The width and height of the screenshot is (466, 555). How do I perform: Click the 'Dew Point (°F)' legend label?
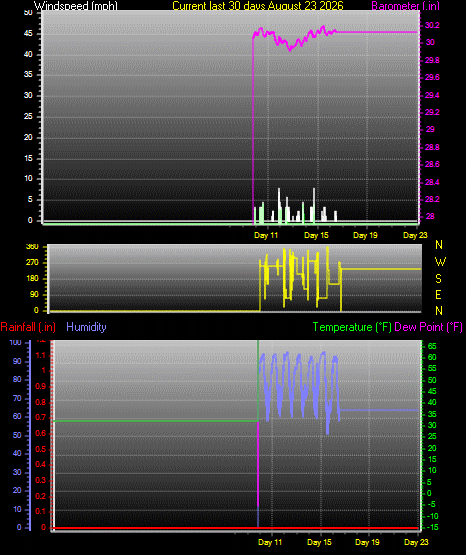[428, 327]
